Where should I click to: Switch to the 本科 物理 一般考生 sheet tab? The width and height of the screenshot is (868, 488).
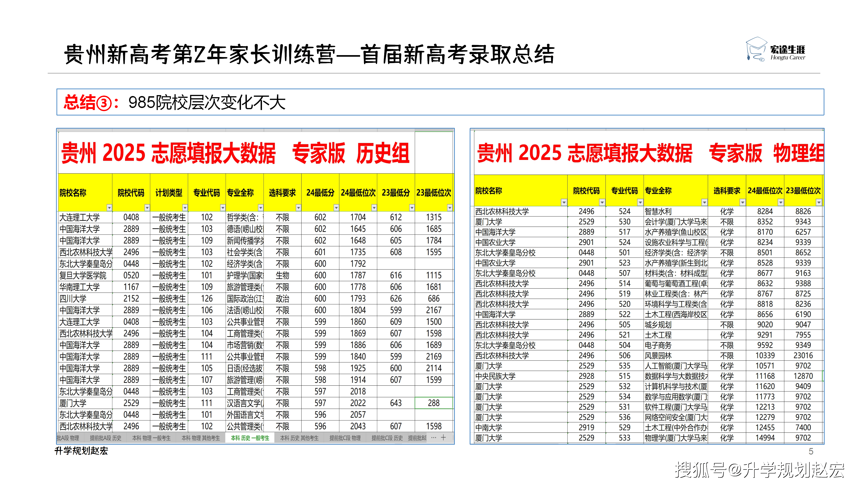151,438
